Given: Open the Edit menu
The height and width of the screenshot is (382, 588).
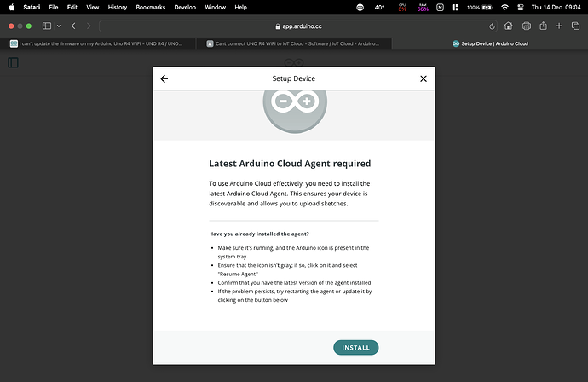Looking at the screenshot, I should pyautogui.click(x=72, y=7).
